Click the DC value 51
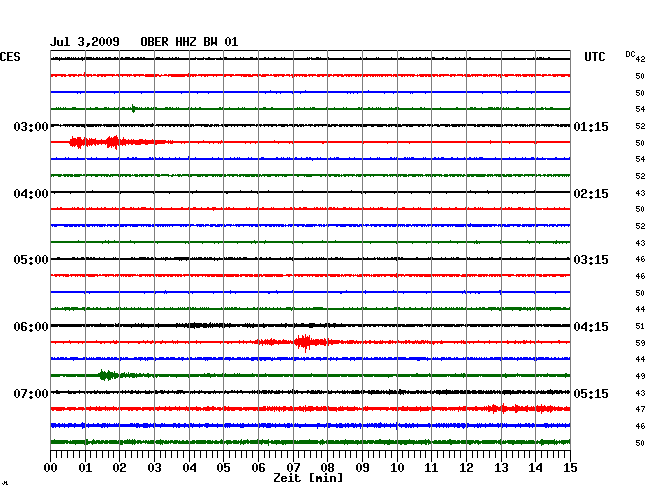650x494 pixels. 640,326
